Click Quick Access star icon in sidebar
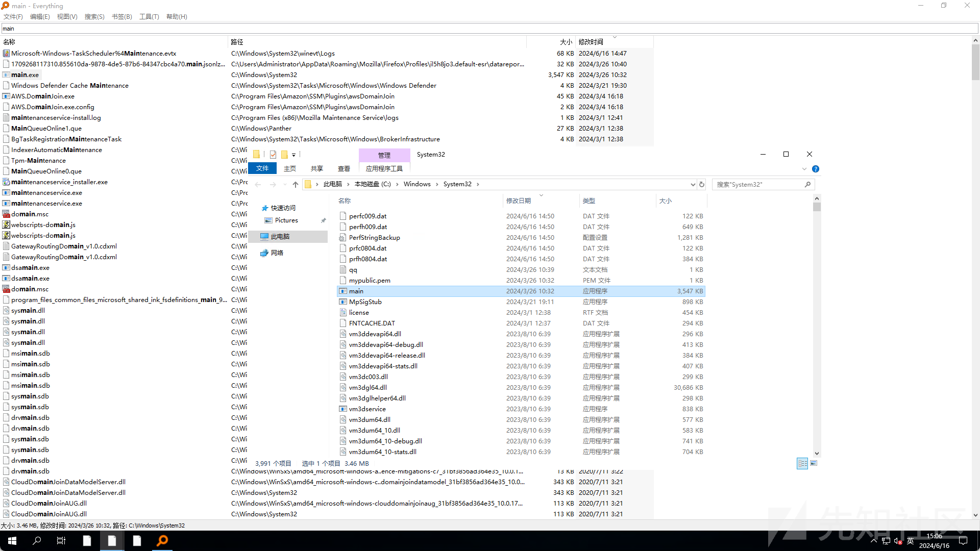Image resolution: width=980 pixels, height=551 pixels. click(x=265, y=208)
